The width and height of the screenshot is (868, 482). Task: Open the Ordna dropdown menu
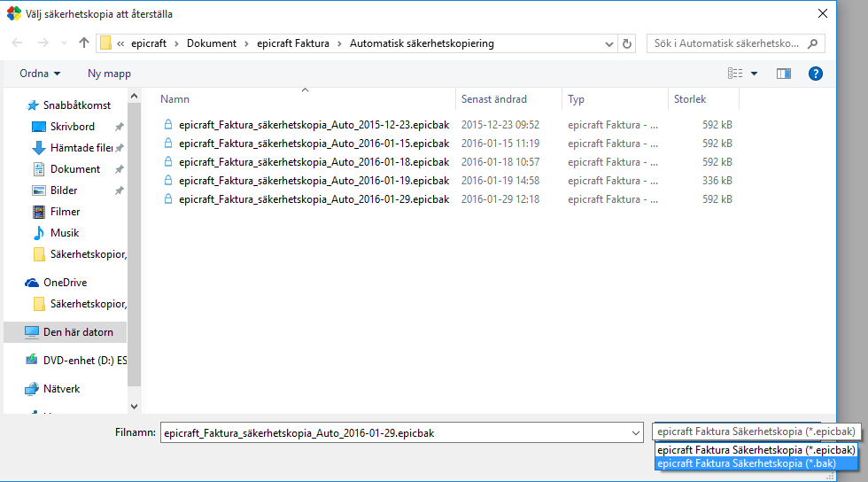40,74
